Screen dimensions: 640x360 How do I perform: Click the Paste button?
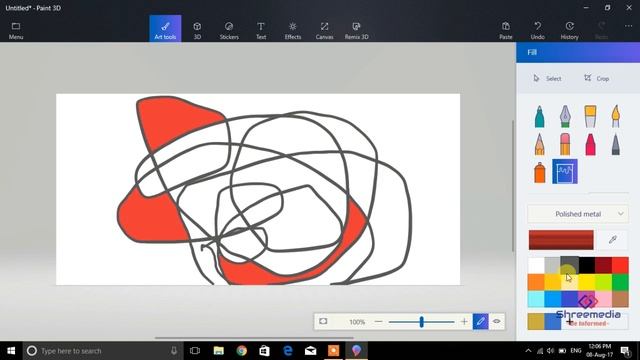[x=506, y=31]
